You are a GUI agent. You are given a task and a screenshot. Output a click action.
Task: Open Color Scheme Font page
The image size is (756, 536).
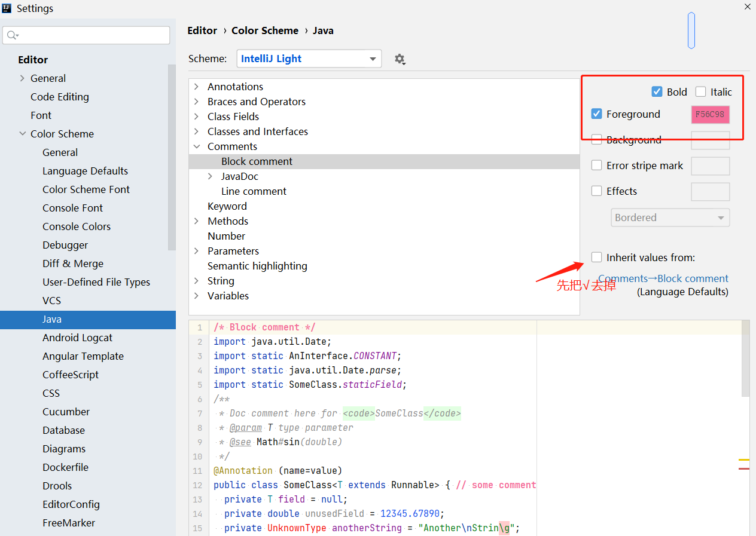tap(86, 189)
